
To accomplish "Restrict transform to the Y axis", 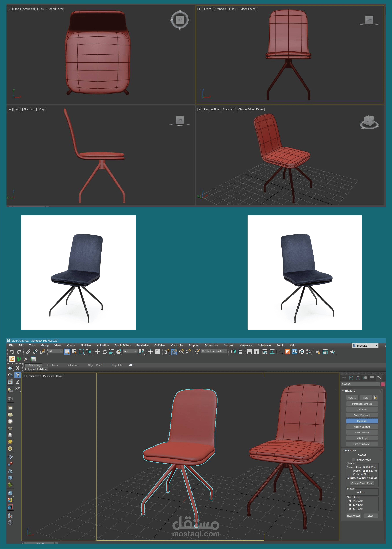I will (x=18, y=375).
